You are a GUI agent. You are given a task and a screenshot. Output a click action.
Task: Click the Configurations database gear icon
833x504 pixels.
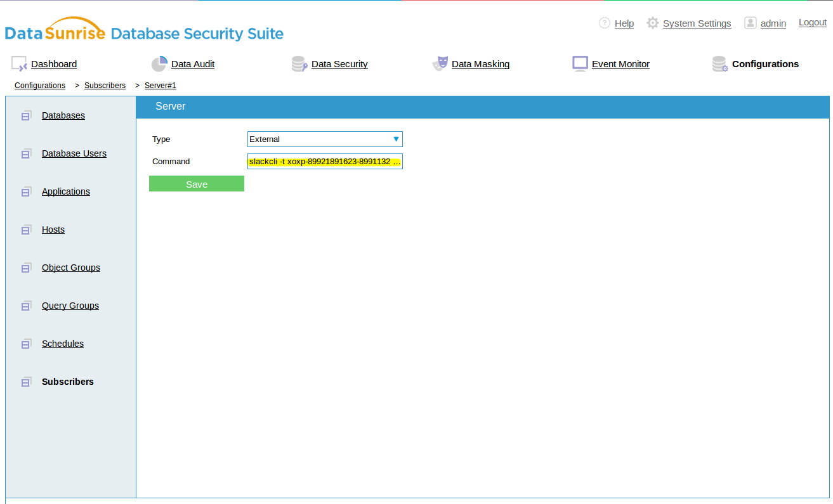click(720, 64)
